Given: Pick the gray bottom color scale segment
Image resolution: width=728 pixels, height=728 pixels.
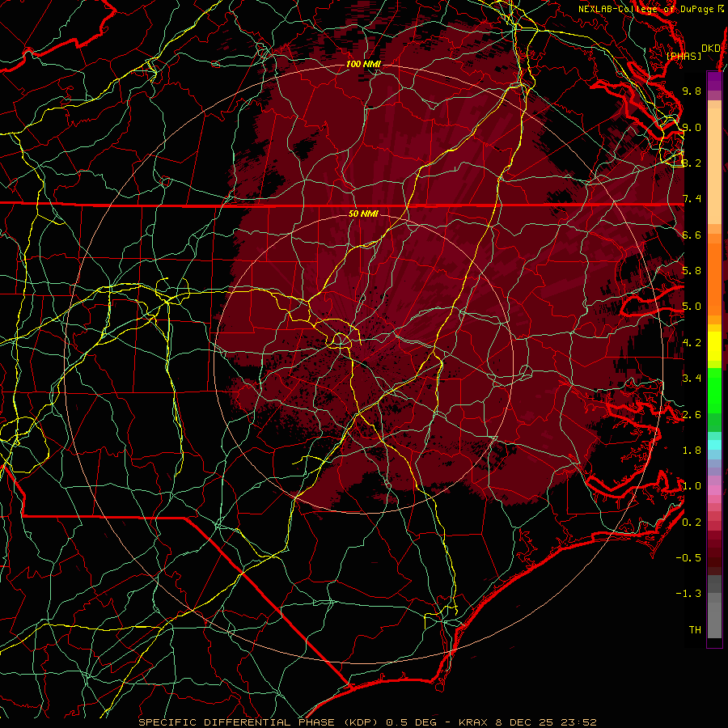Looking at the screenshot, I should [714, 620].
